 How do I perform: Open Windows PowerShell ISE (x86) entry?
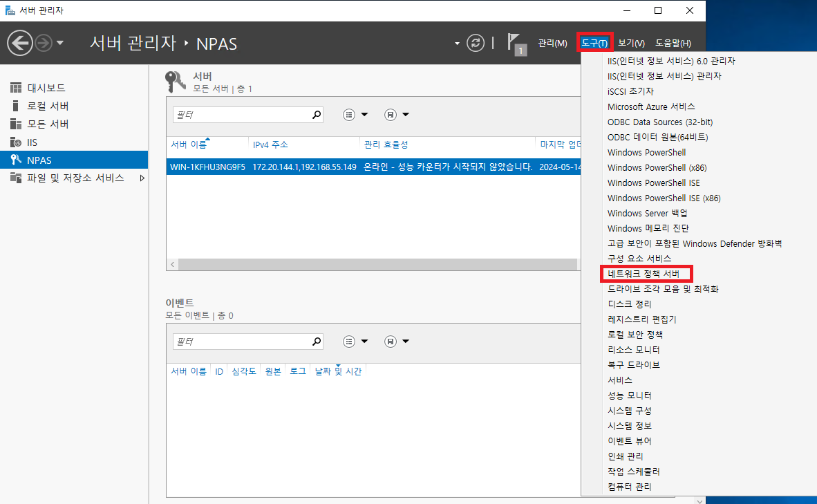pos(664,198)
